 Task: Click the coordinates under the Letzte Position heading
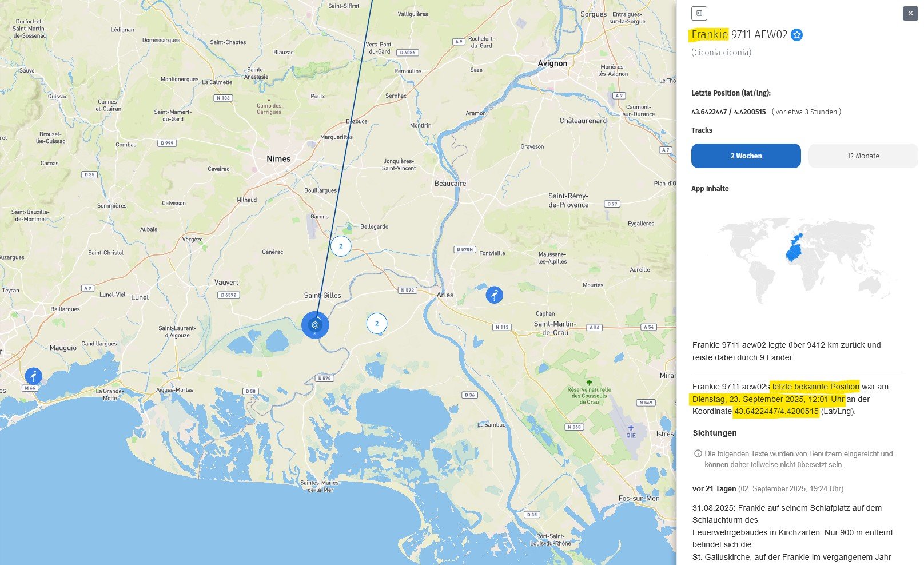tap(728, 112)
